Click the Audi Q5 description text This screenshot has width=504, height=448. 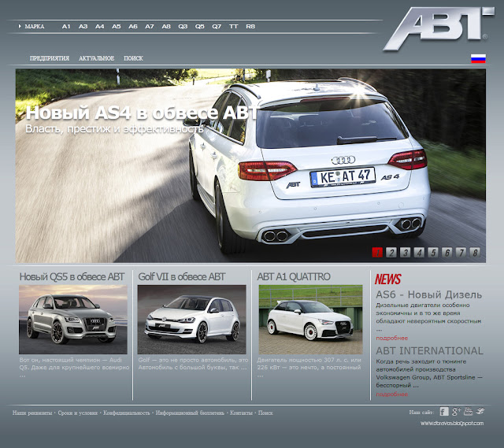click(74, 368)
